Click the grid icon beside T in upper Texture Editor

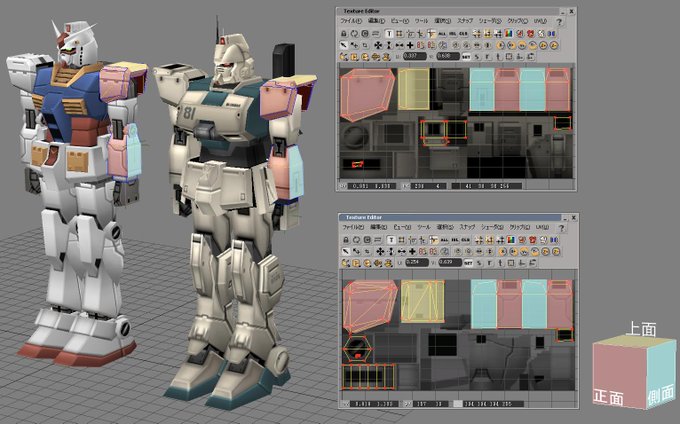click(x=399, y=33)
